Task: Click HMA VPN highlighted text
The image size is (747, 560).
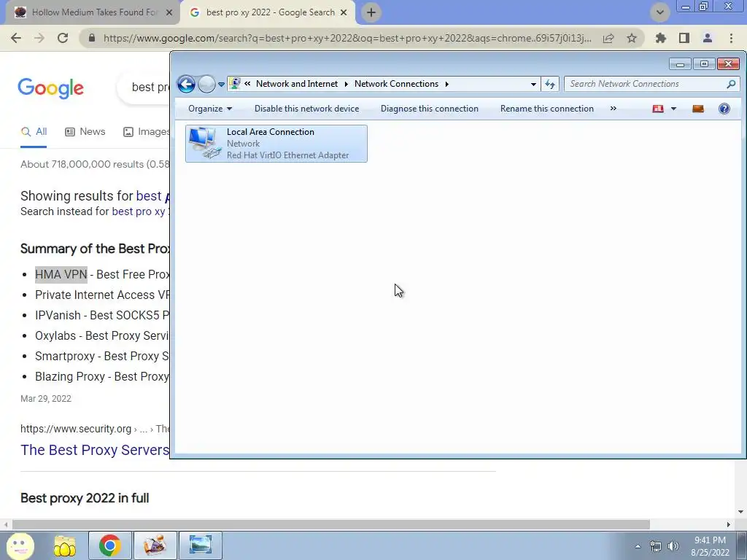Action: [61, 275]
